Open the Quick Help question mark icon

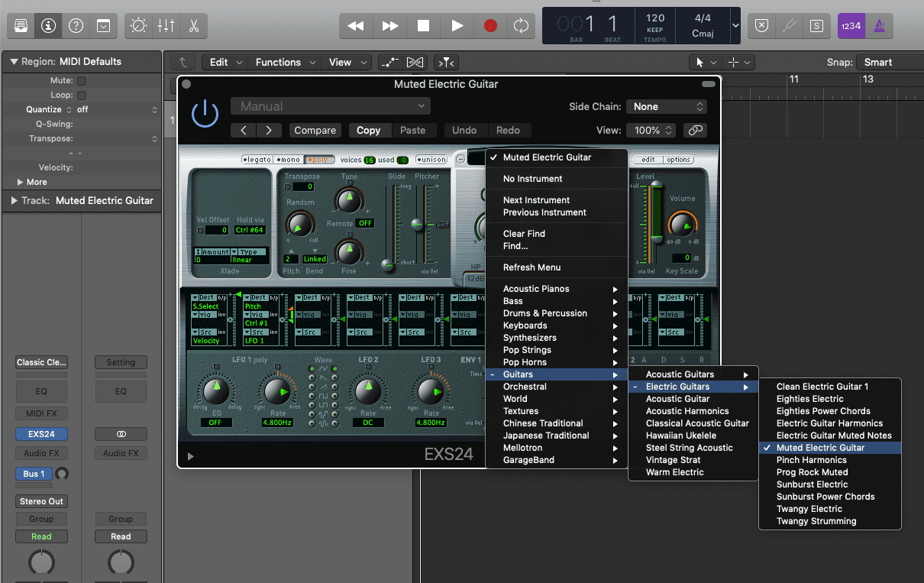coord(76,25)
